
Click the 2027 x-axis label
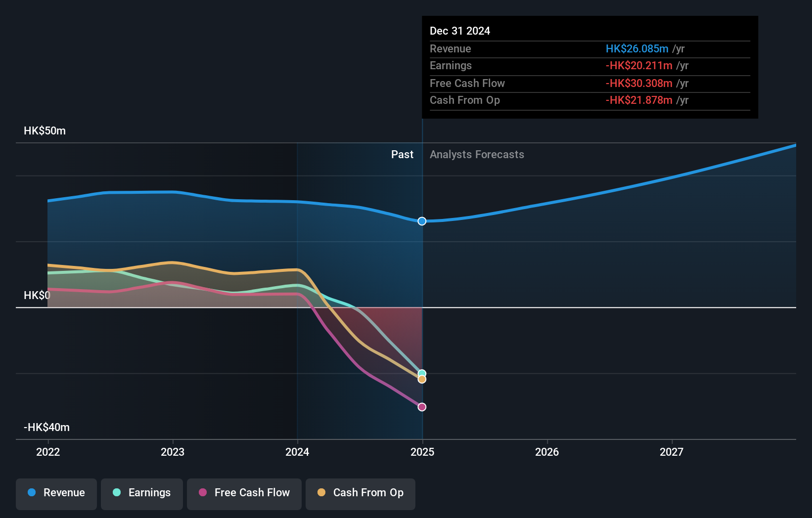tap(672, 452)
